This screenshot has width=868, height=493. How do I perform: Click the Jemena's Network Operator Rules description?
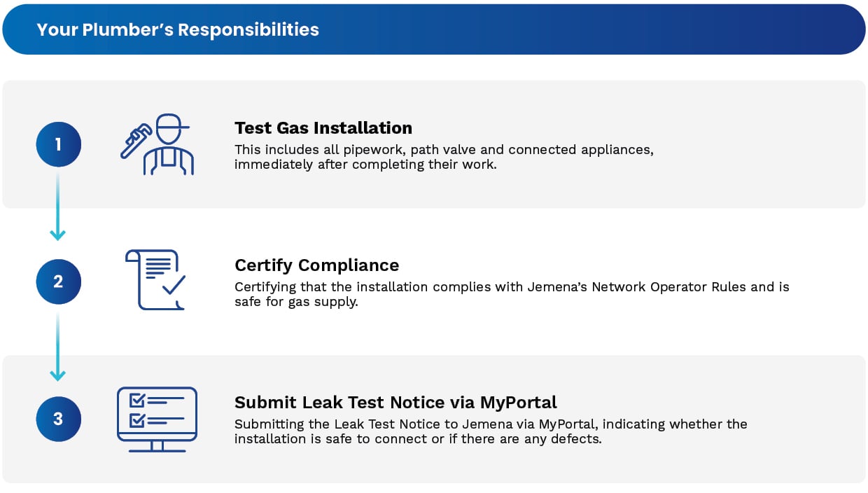511,295
